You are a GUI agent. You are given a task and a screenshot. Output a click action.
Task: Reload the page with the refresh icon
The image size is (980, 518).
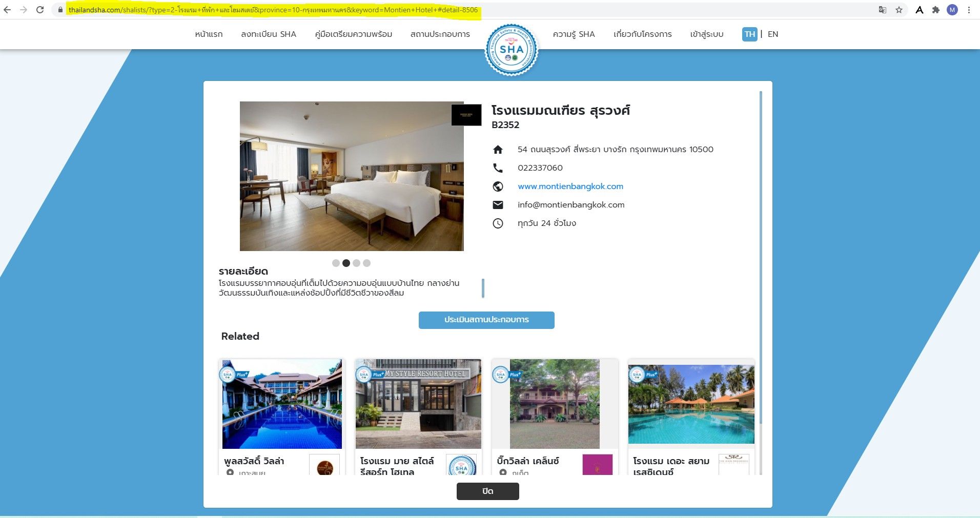point(40,10)
